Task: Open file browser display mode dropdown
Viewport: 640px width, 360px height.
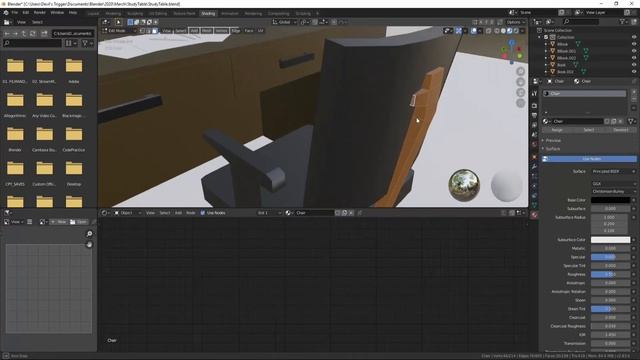Action: 71,43
